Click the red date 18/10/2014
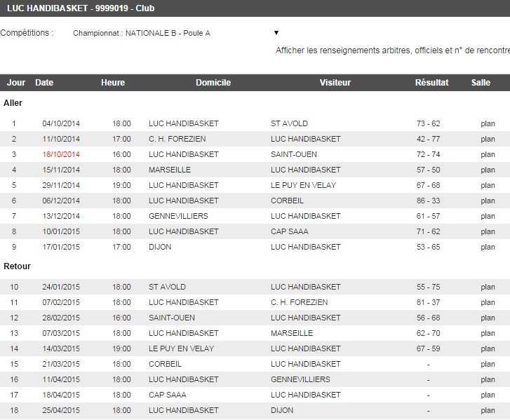The height and width of the screenshot is (420, 510). tap(61, 154)
